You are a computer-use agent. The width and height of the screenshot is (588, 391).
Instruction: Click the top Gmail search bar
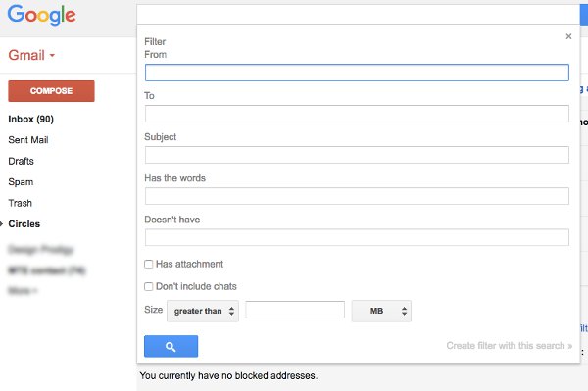(x=358, y=15)
